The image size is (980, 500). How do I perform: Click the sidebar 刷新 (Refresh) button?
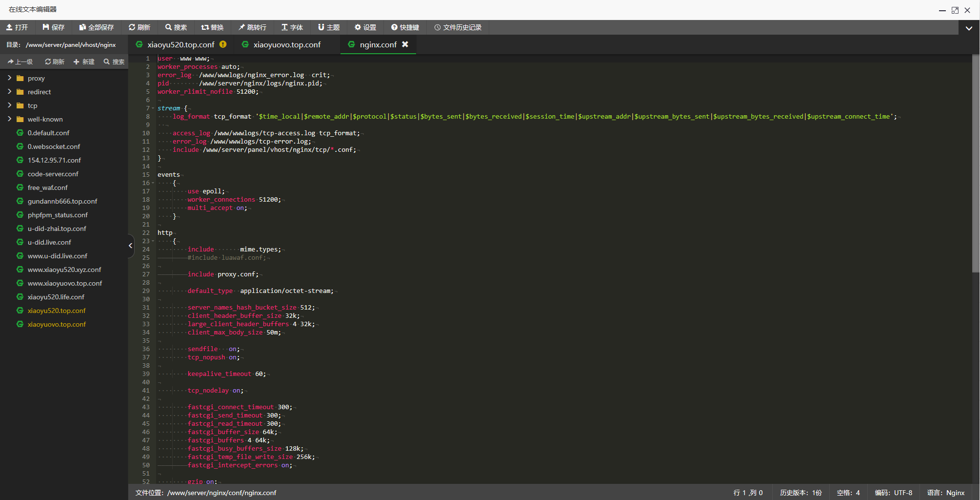point(55,62)
